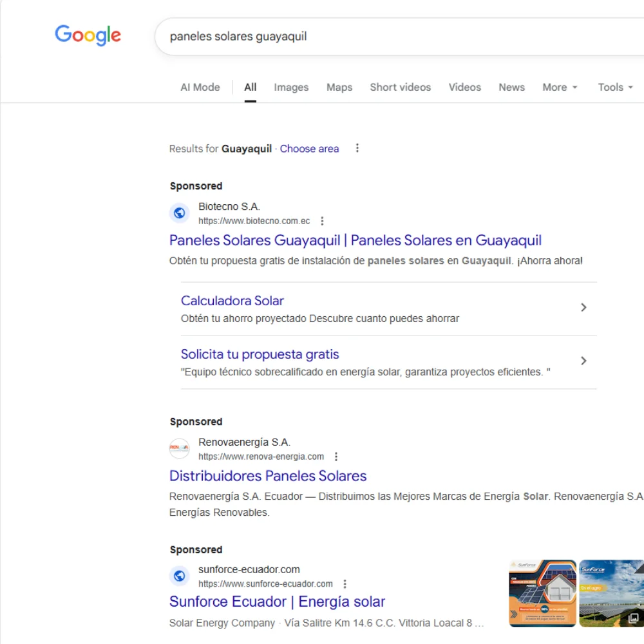
Task: Click the search box with paneles solares query
Action: tap(386, 37)
